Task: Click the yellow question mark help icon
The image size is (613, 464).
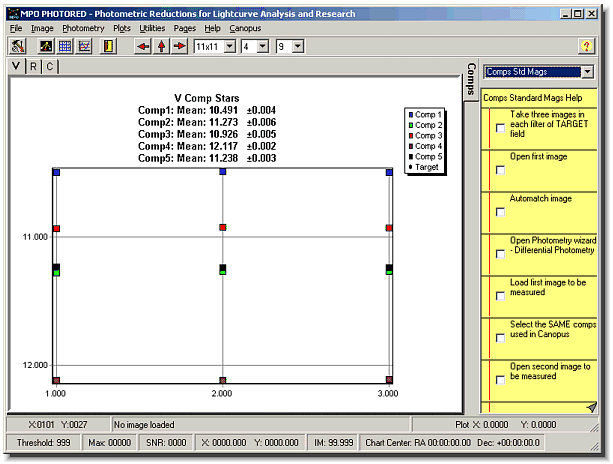Action: tap(586, 46)
